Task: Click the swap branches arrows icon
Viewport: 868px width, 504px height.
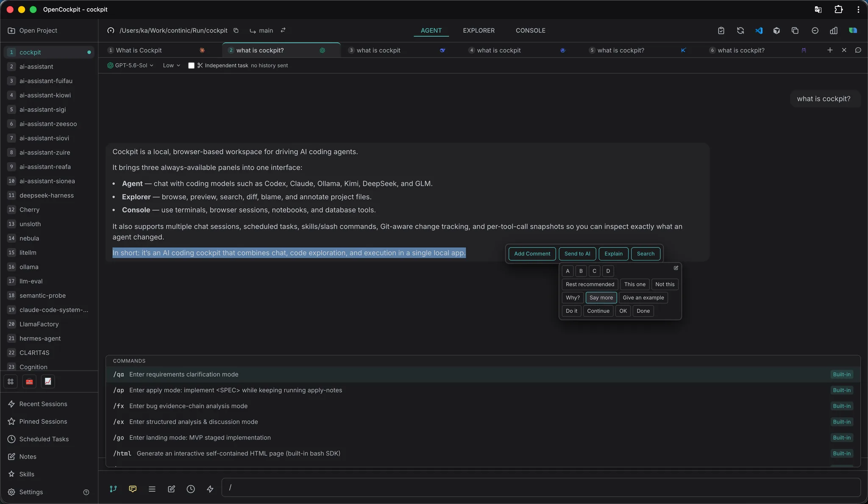Action: point(283,30)
